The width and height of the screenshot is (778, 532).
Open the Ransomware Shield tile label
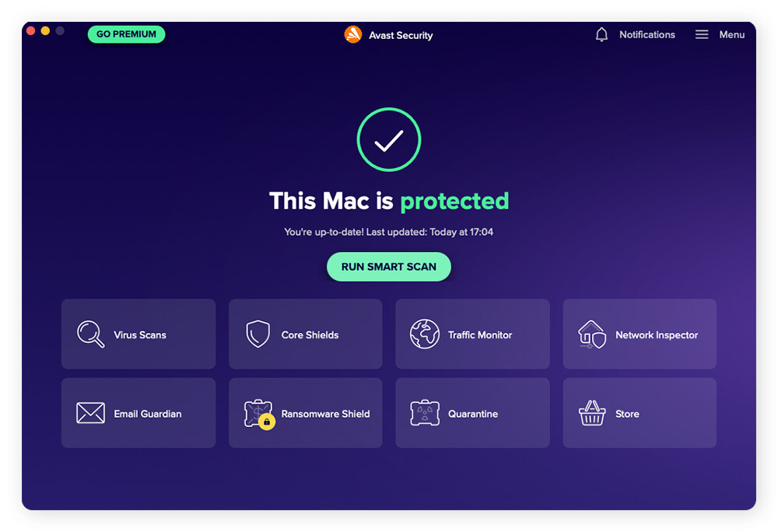[x=325, y=414]
